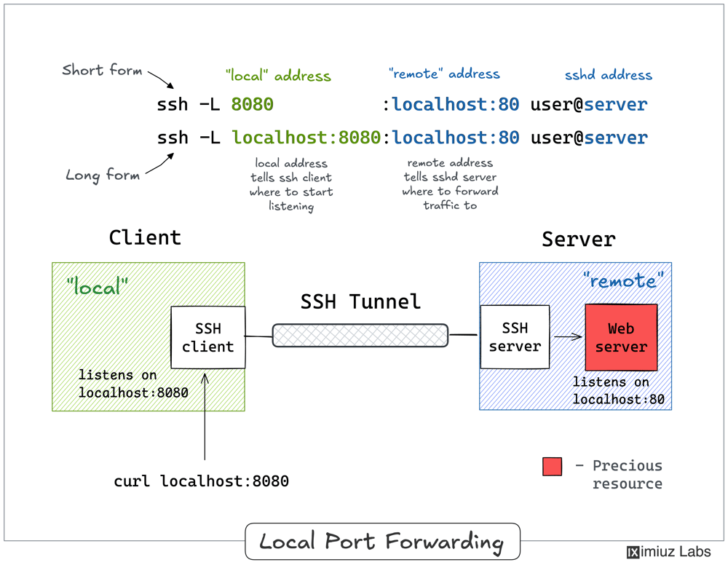Click the iximiuz Labs logo
This screenshot has height=565, width=728.
pos(668,552)
